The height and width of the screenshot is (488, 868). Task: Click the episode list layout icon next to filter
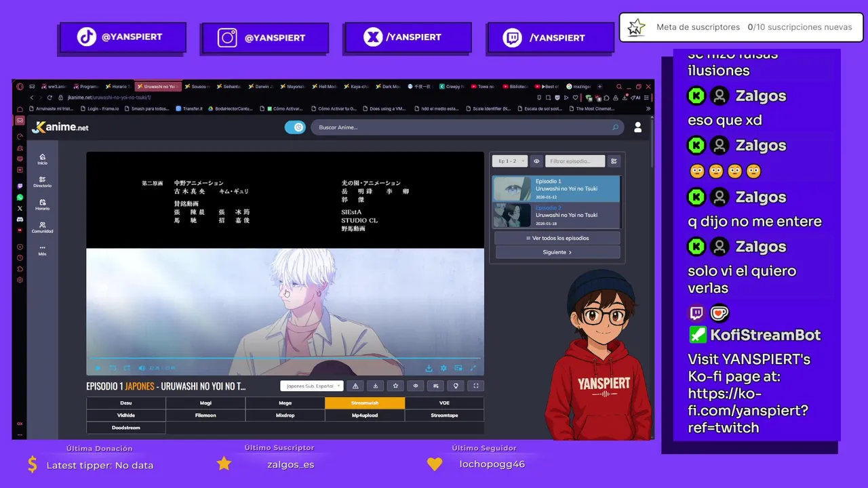click(614, 161)
